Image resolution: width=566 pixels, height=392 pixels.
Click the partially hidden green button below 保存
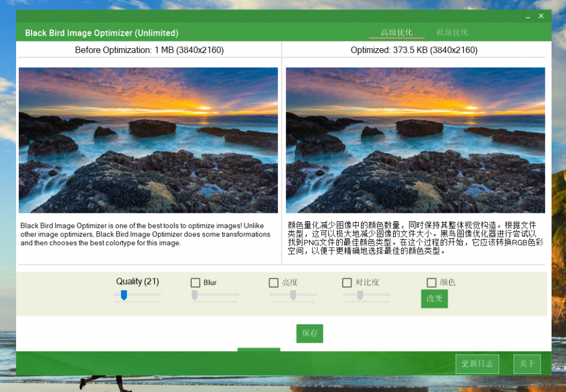coord(259,350)
